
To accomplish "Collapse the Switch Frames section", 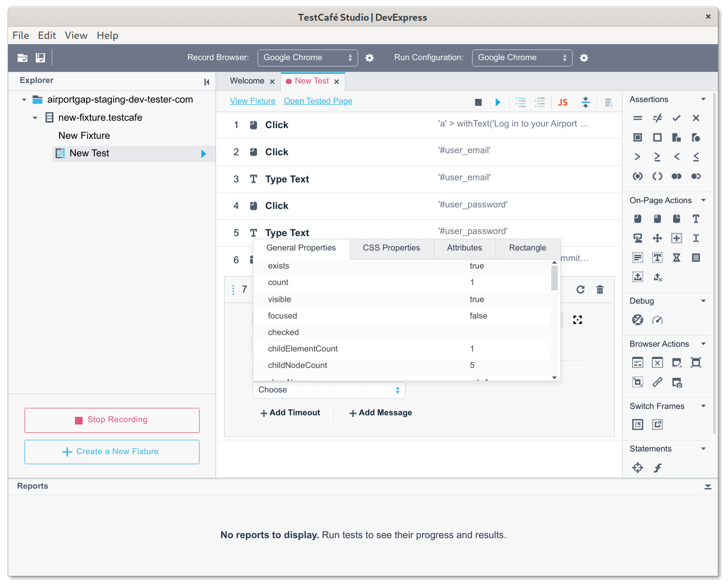I will [704, 406].
